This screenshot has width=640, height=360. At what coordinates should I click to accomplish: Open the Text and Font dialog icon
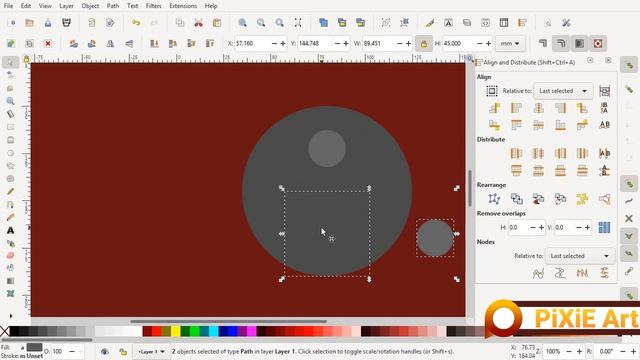tap(448, 23)
